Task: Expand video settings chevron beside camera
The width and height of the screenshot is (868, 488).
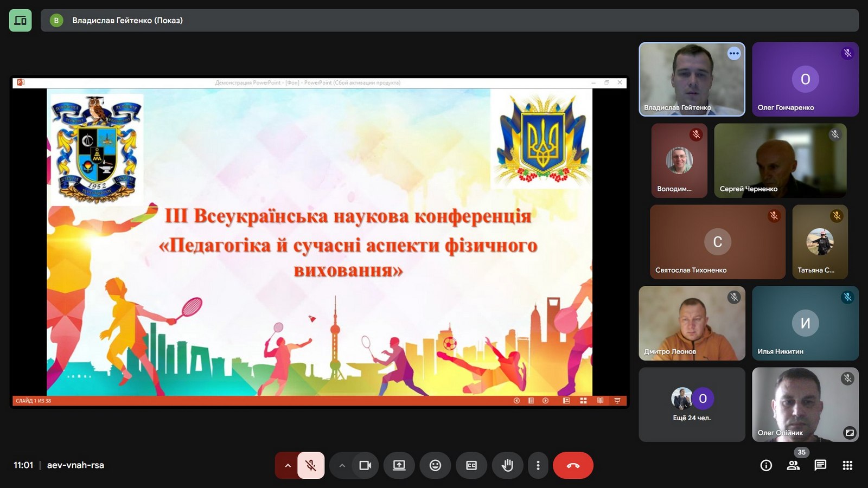Action: 342,465
